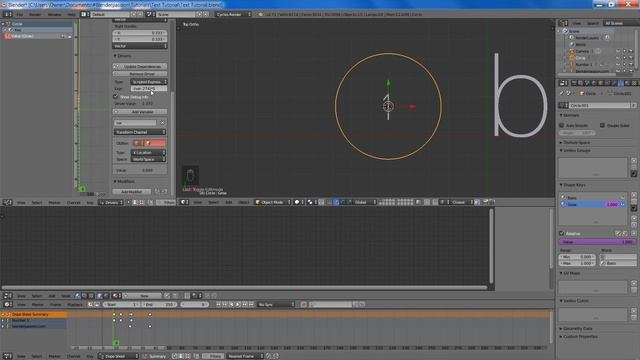640x360 pixels.
Task: Open the Vector handle type dropdown
Action: (x=140, y=46)
